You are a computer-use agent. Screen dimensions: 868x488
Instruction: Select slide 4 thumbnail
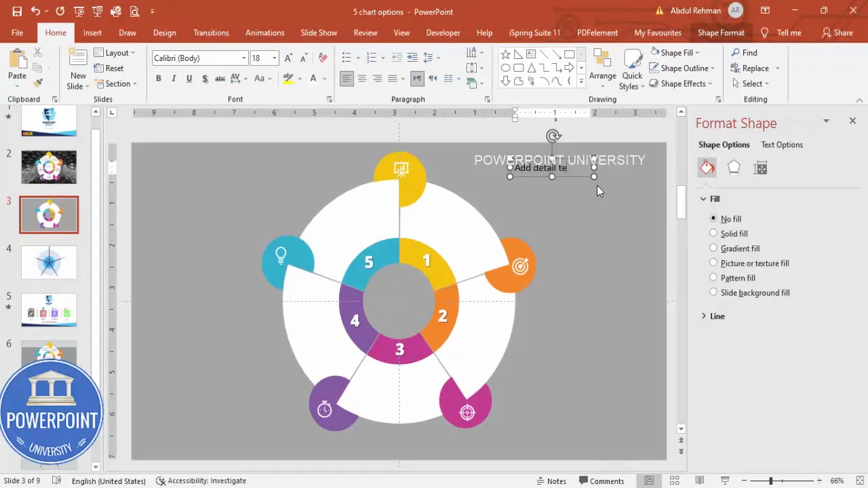tap(49, 262)
